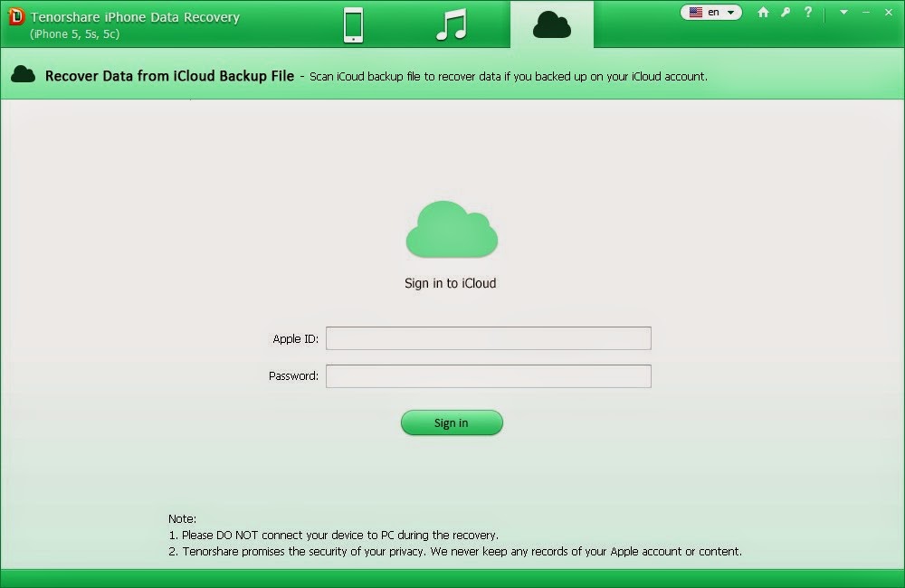Focus the Apple ID input field
The image size is (905, 588).
click(x=489, y=338)
